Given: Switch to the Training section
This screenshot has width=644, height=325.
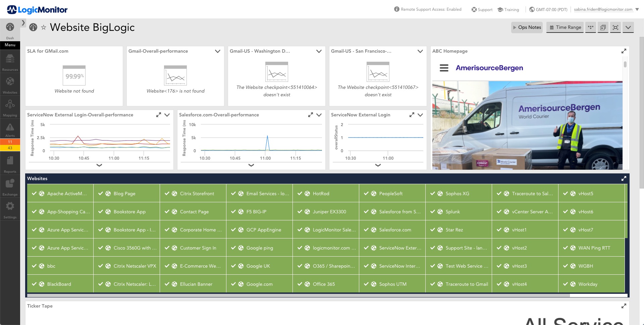Looking at the screenshot, I should 508,9.
